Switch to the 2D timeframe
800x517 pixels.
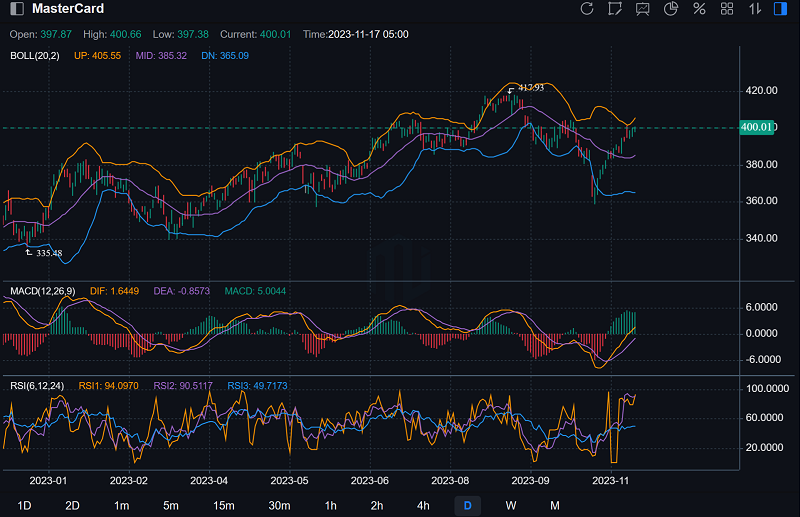click(x=72, y=505)
